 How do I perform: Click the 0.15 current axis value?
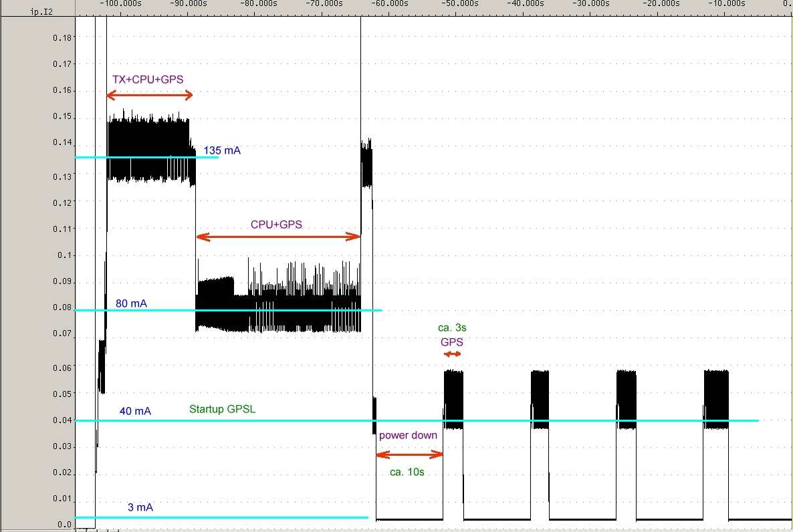click(x=63, y=116)
